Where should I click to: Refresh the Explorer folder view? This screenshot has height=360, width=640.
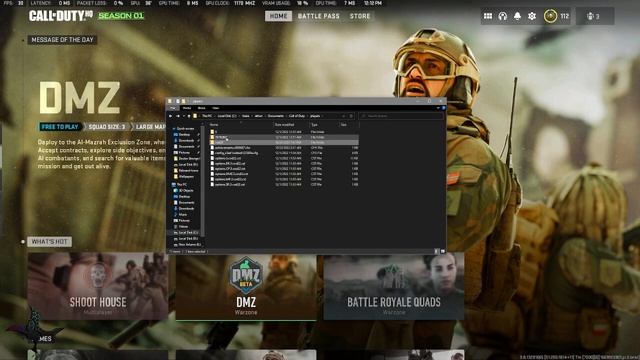(351, 116)
